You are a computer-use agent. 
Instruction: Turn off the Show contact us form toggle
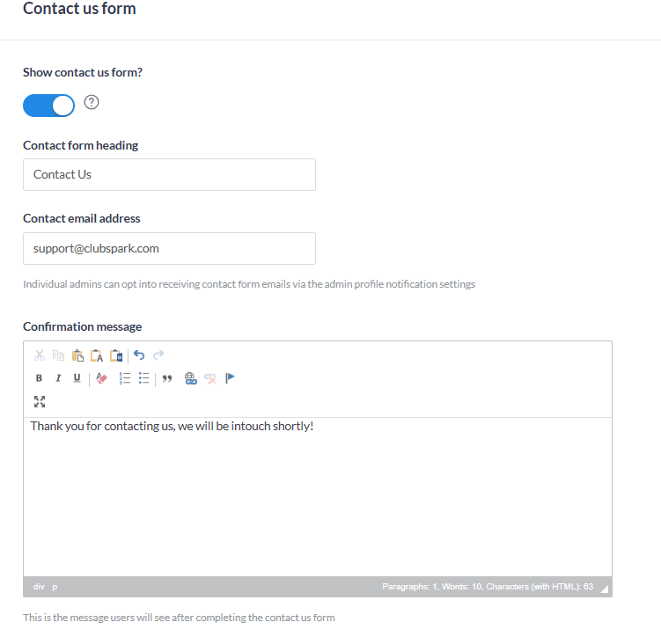(x=49, y=106)
